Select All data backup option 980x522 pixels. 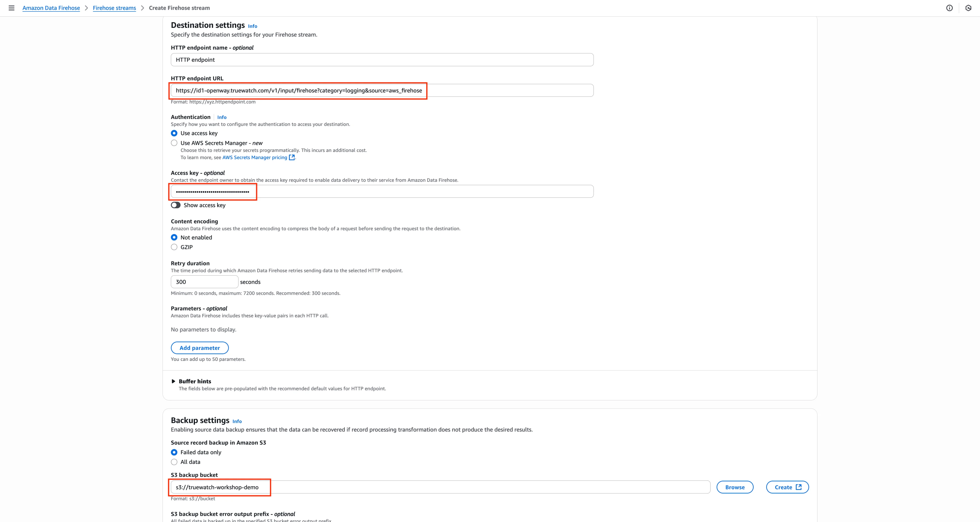coord(174,462)
